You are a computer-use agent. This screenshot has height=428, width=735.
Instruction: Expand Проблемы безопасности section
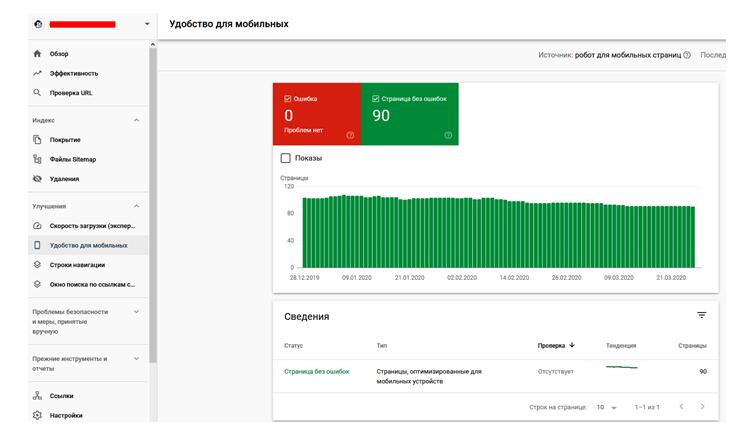pyautogui.click(x=136, y=311)
